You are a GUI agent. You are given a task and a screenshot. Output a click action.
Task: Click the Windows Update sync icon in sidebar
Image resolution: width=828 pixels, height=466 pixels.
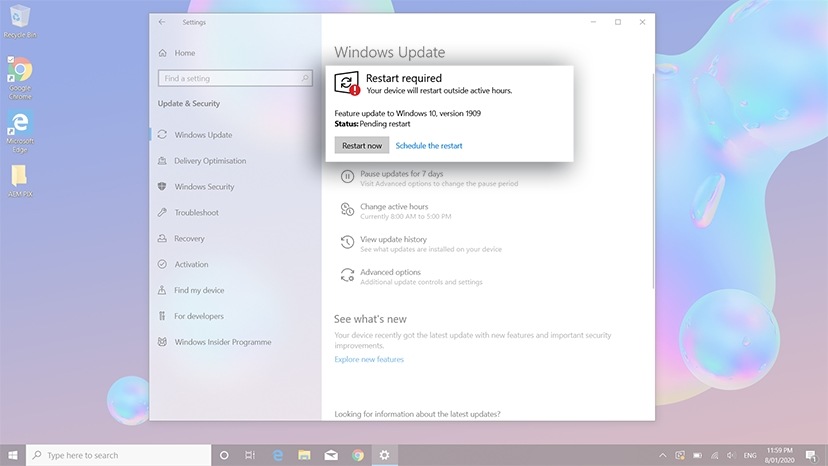tap(162, 134)
